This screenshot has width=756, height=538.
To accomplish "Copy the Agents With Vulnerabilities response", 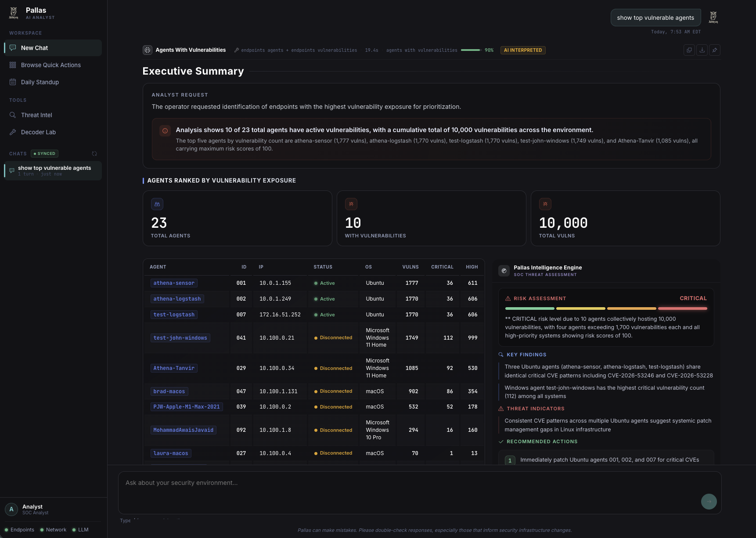I will click(689, 50).
